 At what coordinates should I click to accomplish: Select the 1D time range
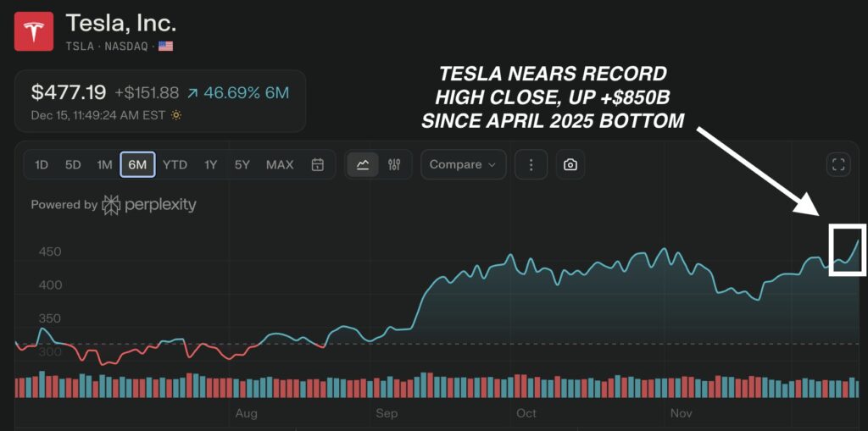[x=42, y=164]
